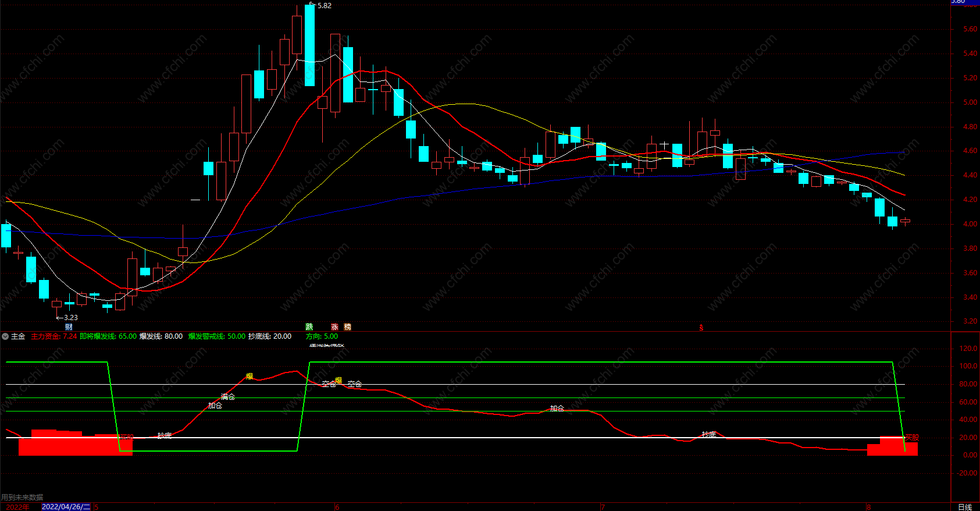
Task: Click the orange 榜 marker icon
Action: point(347,327)
